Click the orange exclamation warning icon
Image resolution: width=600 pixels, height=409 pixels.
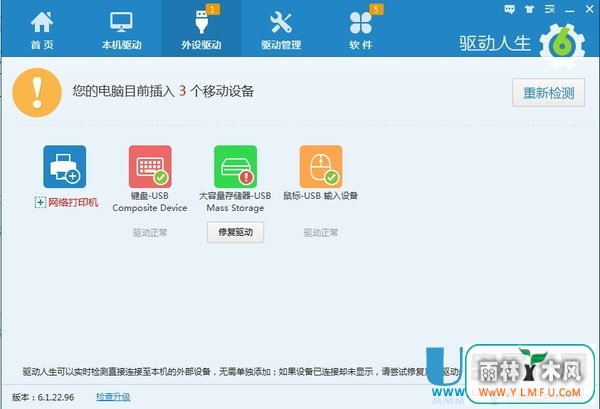(37, 93)
